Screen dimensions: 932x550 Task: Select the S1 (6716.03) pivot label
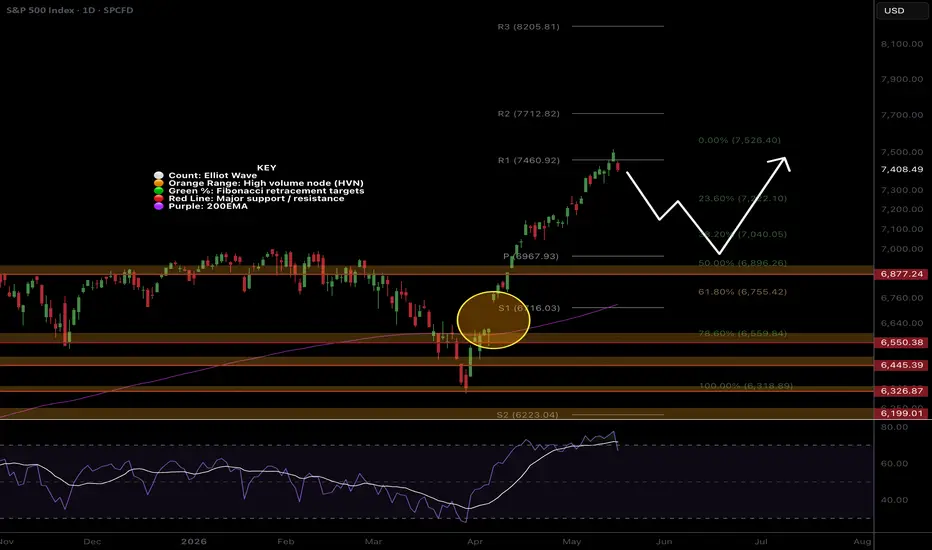coord(529,308)
